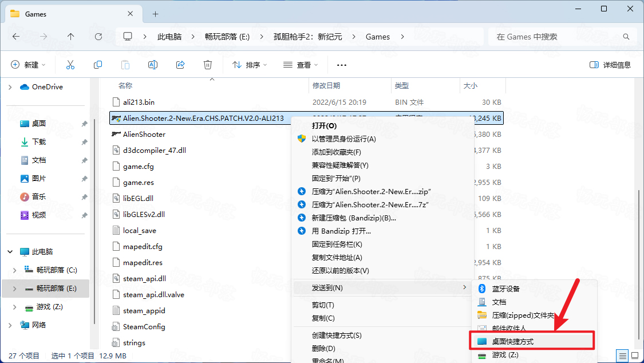Open the 排序 sort dropdown

coord(250,65)
